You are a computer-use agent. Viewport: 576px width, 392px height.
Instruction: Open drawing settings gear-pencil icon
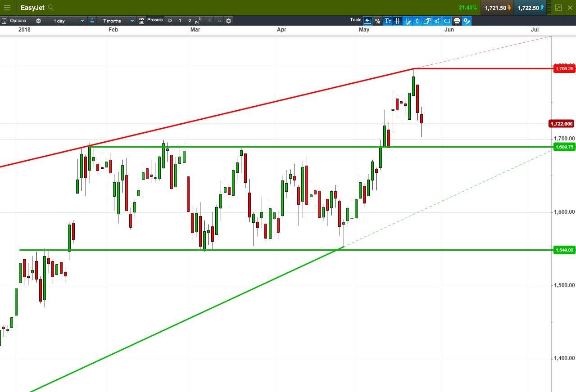point(467,21)
